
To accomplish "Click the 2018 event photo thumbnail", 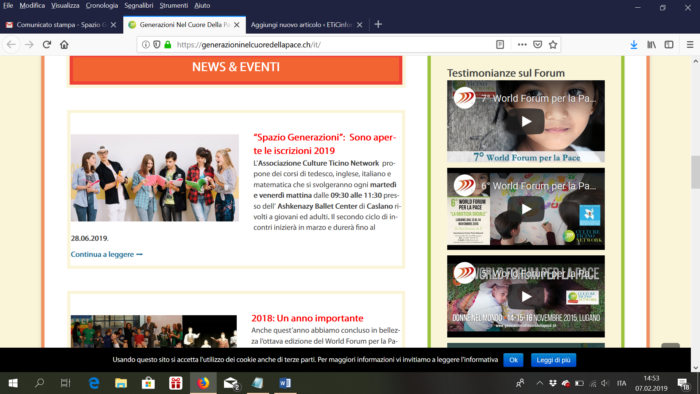I will (154, 331).
